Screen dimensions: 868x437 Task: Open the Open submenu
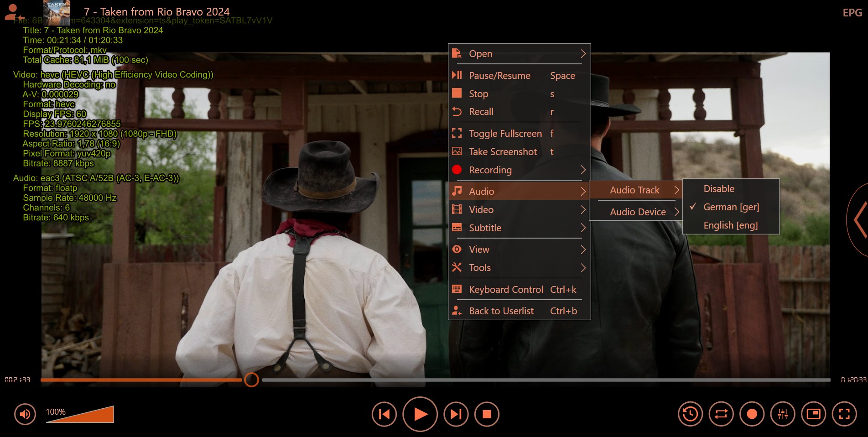click(x=519, y=54)
